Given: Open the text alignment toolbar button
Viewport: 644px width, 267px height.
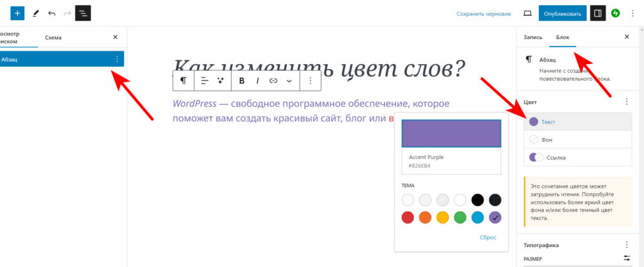Looking at the screenshot, I should point(204,81).
